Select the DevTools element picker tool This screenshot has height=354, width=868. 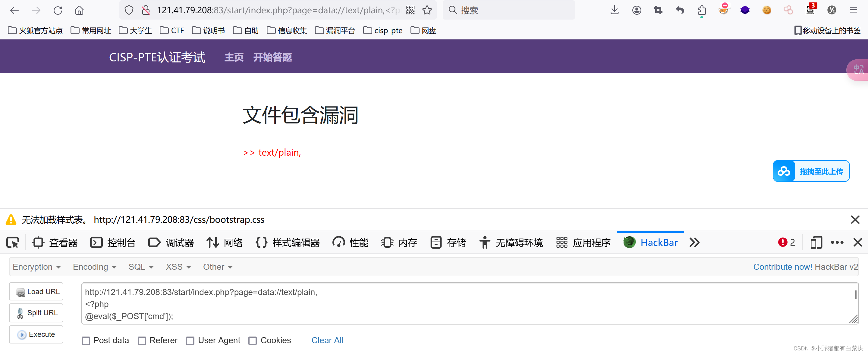[12, 242]
